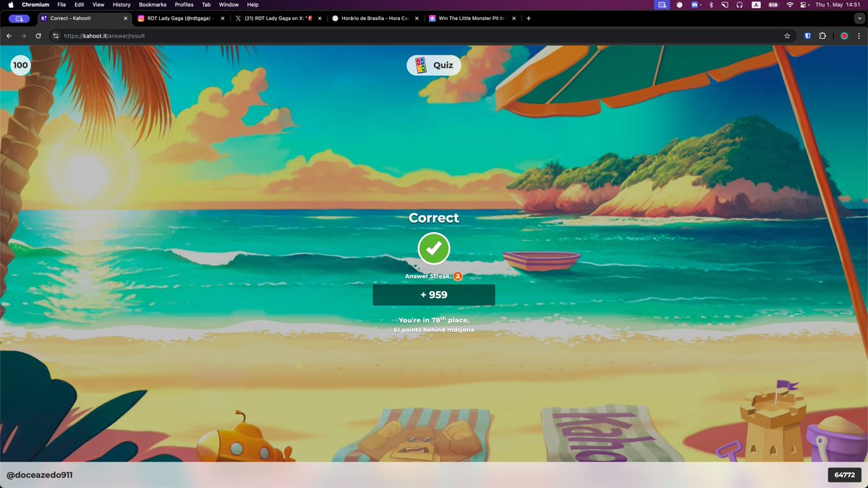The image size is (868, 488).
Task: Switch to Win The Little Monster Pit tab
Action: (472, 18)
